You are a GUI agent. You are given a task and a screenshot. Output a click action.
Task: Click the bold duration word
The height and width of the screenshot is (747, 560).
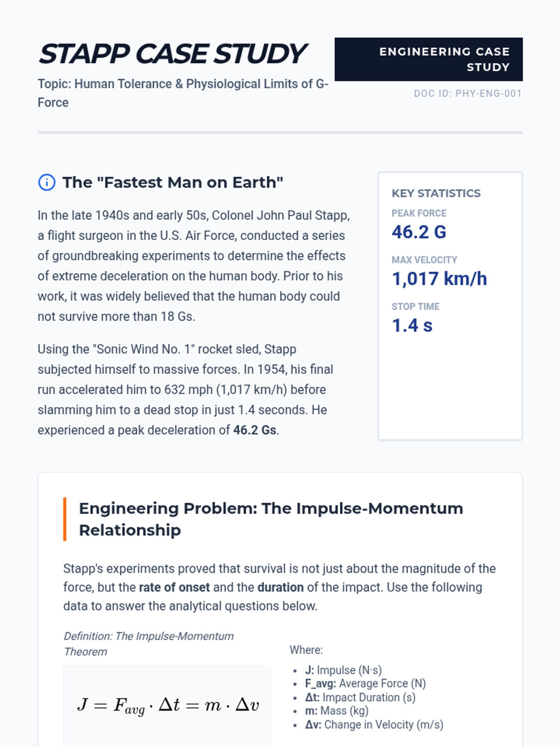(x=280, y=587)
